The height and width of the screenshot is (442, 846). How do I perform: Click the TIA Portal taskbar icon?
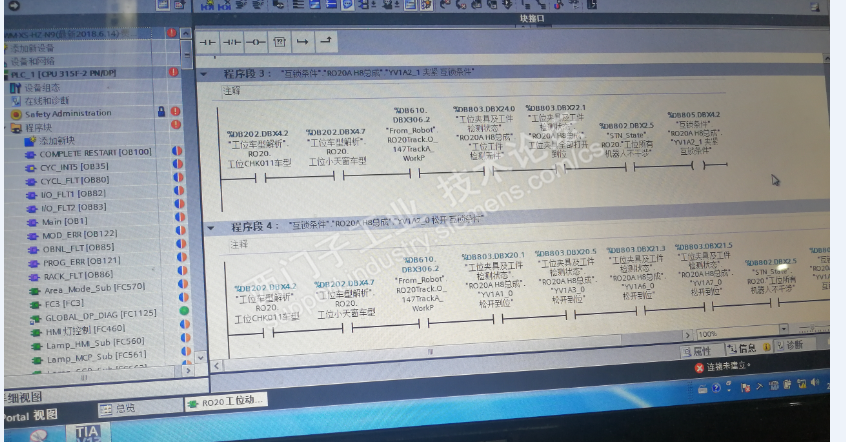click(87, 432)
